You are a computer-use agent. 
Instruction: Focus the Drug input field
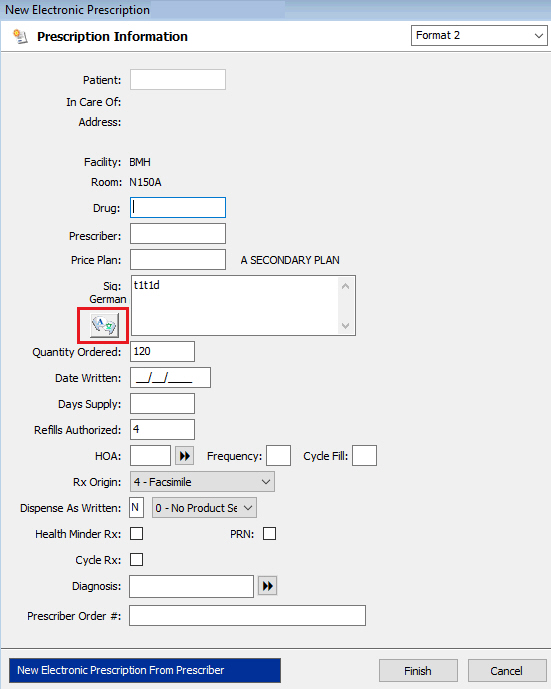(x=178, y=207)
